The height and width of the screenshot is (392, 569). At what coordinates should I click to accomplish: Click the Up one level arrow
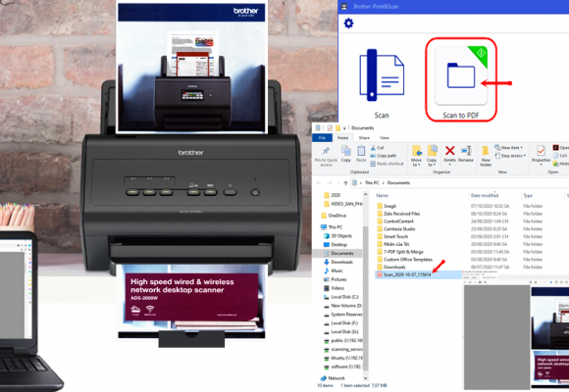pyautogui.click(x=345, y=183)
